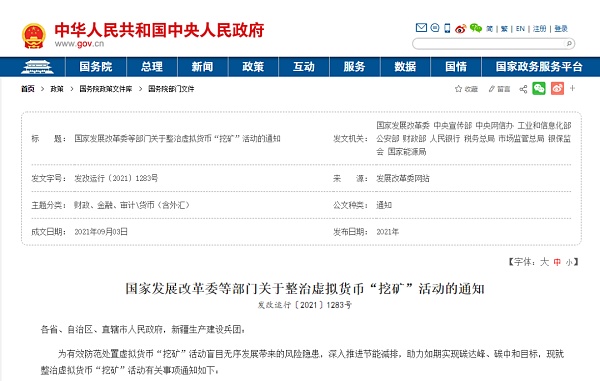Viewport: 600px width, 381px height.
Task: Open the envelope mail icon in header
Action: [421, 28]
